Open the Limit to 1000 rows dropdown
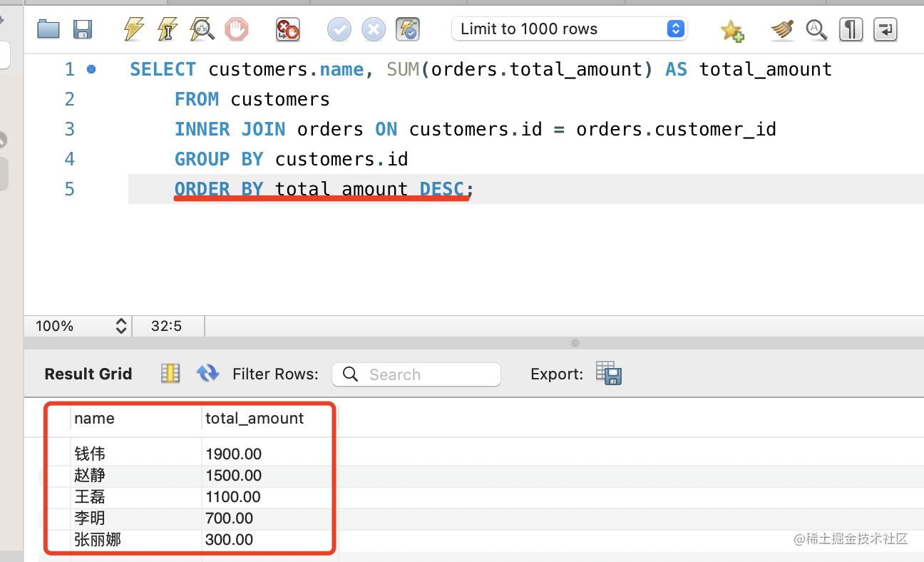Screen dimensions: 924x562 tap(569, 29)
